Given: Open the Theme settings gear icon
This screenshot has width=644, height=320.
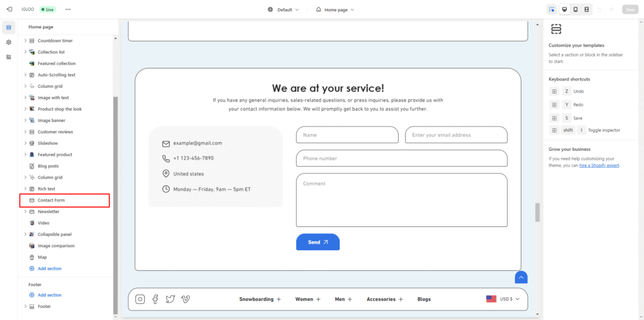Looking at the screenshot, I should click(9, 42).
